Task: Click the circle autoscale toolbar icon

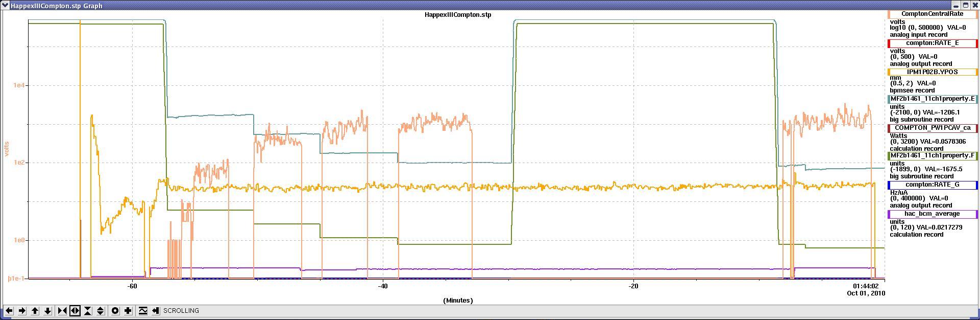Action: point(115,310)
